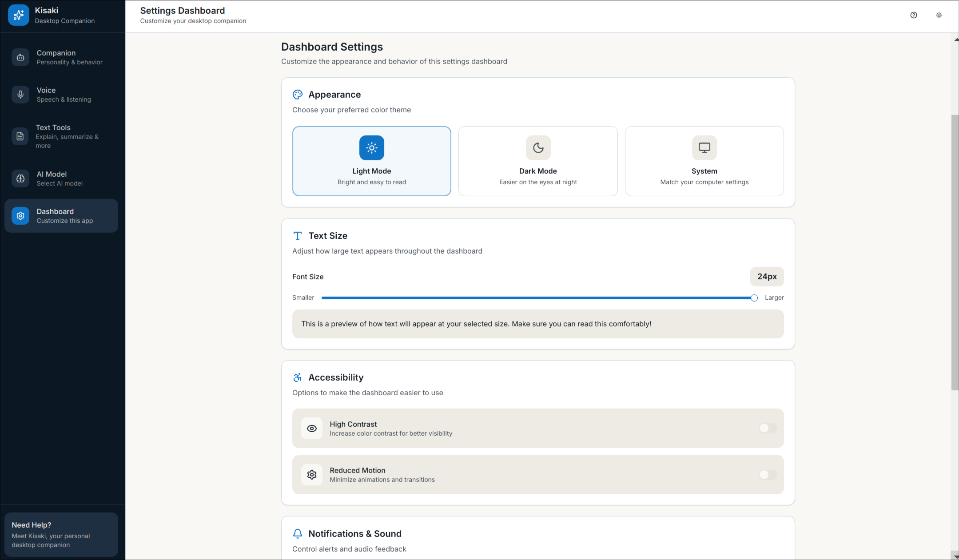The image size is (959, 560).
Task: Click the Text Tools document icon
Action: click(x=20, y=136)
